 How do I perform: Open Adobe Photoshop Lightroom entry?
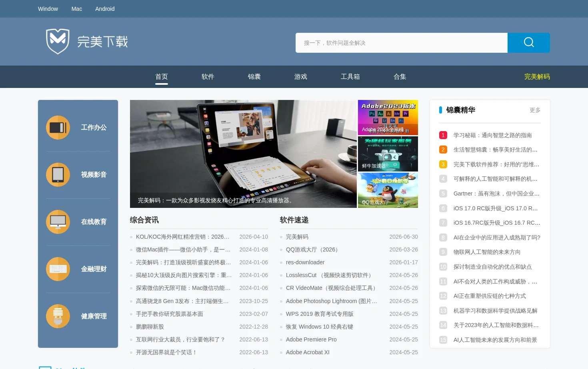(x=332, y=301)
